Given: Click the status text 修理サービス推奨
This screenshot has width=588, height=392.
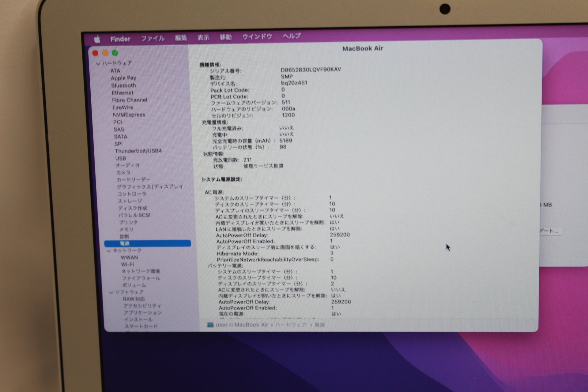Looking at the screenshot, I should (x=263, y=166).
